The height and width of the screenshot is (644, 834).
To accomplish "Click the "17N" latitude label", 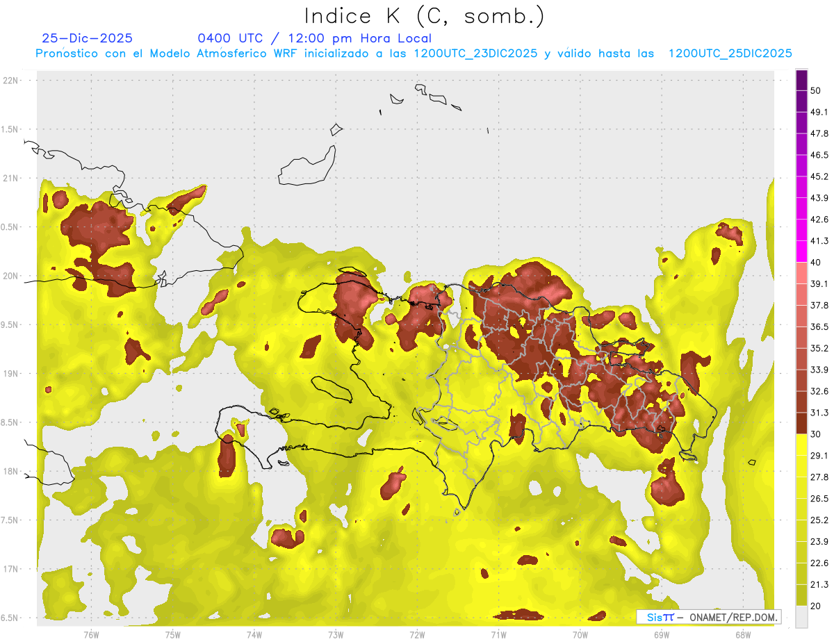I will 11,569.
